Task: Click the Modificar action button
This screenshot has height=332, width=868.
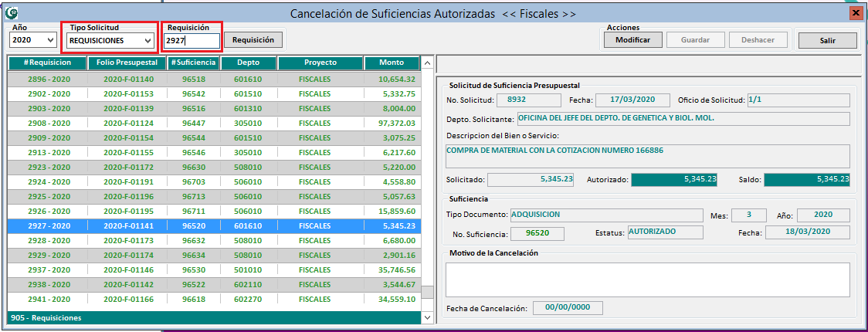Action: [x=632, y=40]
